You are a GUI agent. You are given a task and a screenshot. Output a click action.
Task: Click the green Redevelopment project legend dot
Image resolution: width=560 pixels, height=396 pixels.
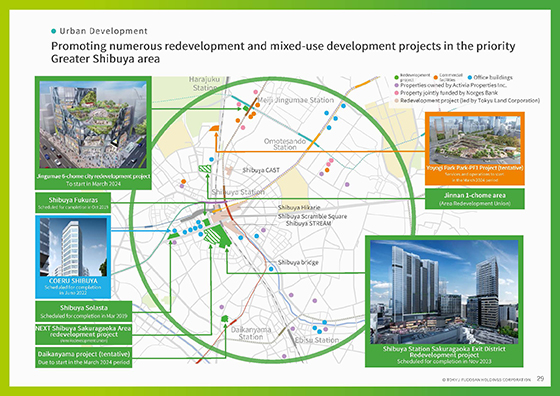pyautogui.click(x=396, y=77)
